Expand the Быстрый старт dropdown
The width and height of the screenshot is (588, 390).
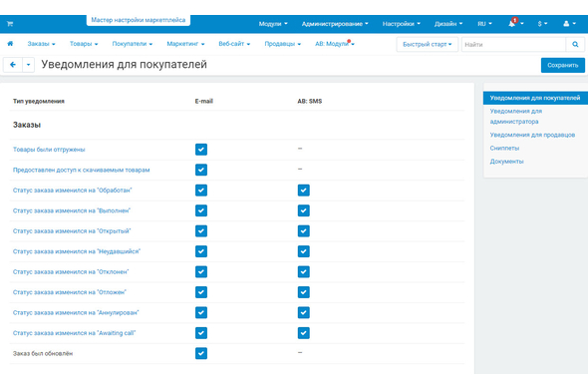click(428, 44)
